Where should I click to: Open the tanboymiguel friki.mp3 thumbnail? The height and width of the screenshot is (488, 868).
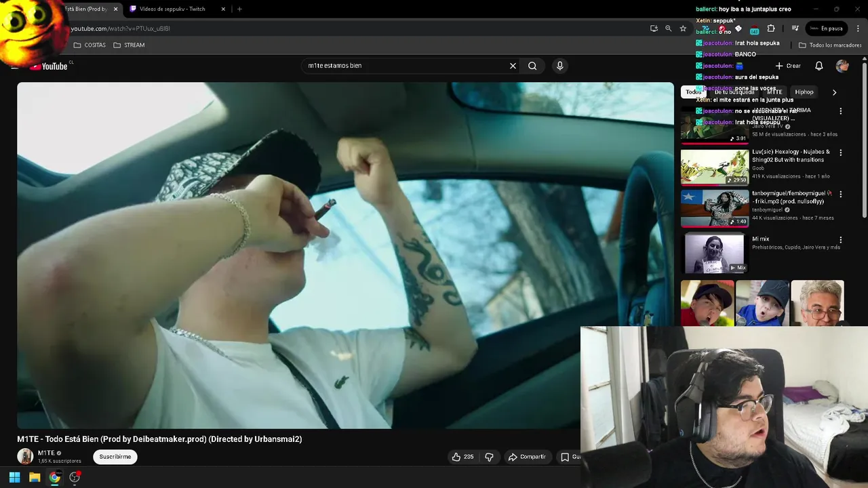pos(715,208)
